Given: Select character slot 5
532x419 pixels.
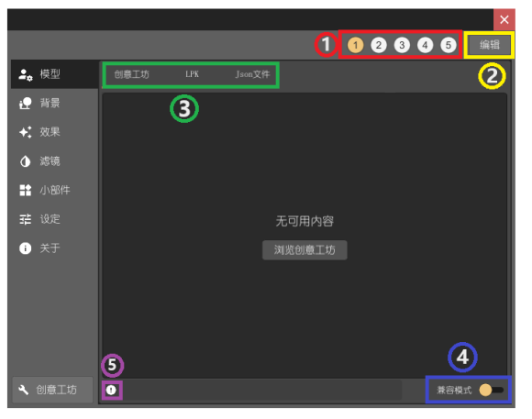Looking at the screenshot, I should tap(449, 45).
